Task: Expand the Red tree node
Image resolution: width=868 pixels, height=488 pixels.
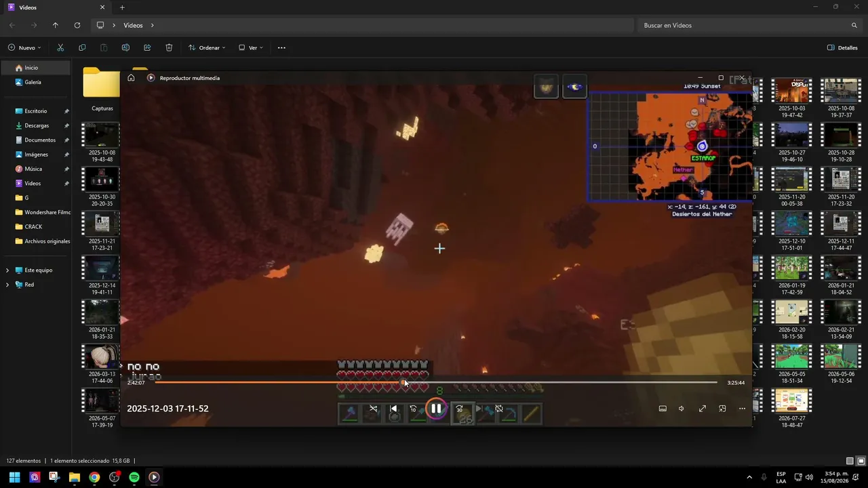Action: (7, 285)
